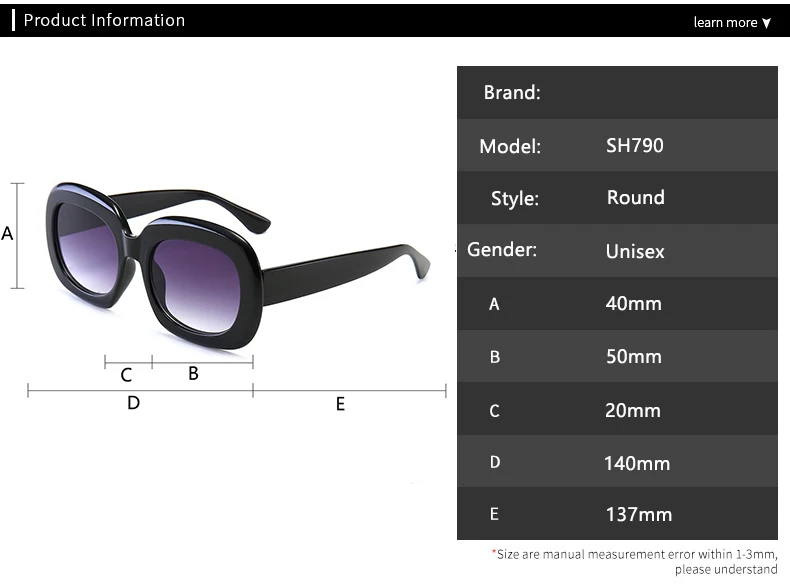Click dimension letter D under frame width
The height and width of the screenshot is (586, 790).
[134, 403]
